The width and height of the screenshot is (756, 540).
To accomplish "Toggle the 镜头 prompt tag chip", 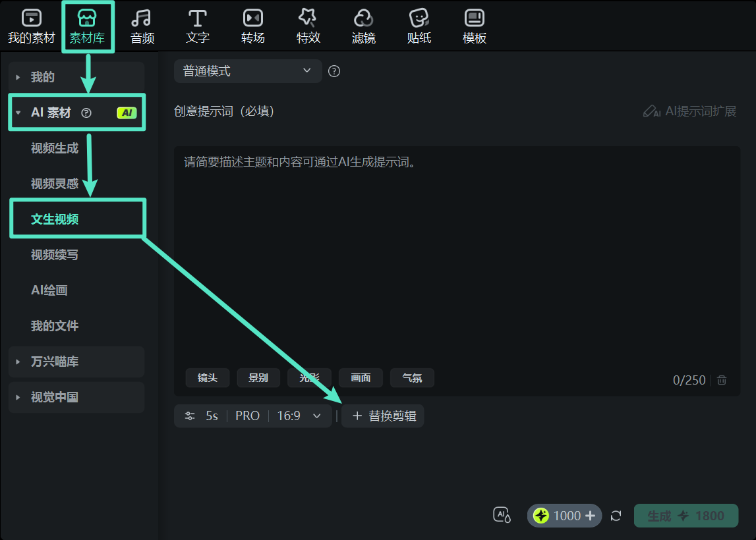I will tap(208, 377).
